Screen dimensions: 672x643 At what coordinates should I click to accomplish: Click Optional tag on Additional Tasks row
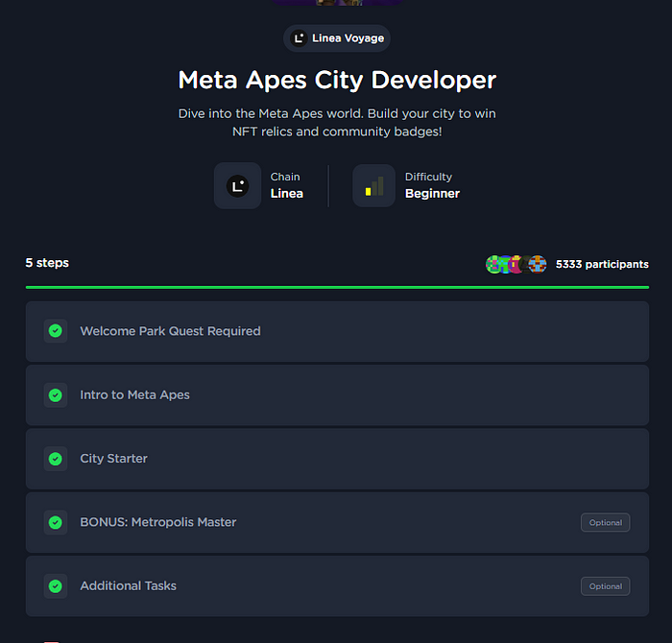[x=605, y=586]
